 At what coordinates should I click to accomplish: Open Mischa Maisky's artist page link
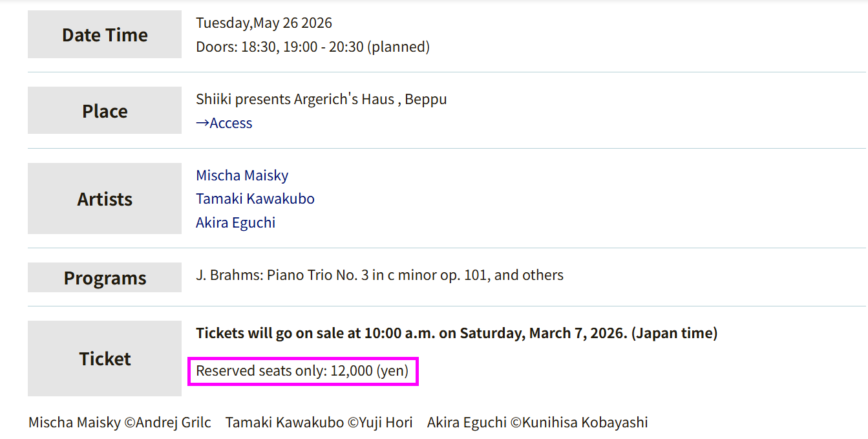pos(242,175)
